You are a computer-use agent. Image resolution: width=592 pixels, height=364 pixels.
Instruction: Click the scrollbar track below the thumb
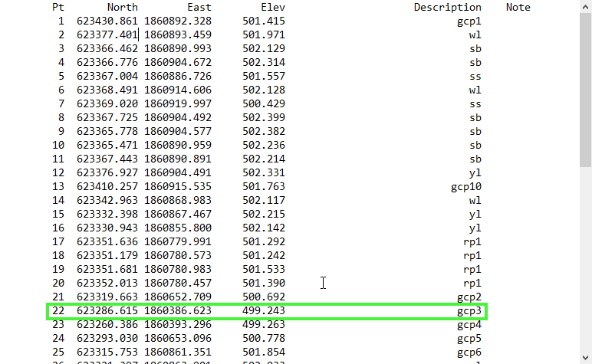[585, 261]
